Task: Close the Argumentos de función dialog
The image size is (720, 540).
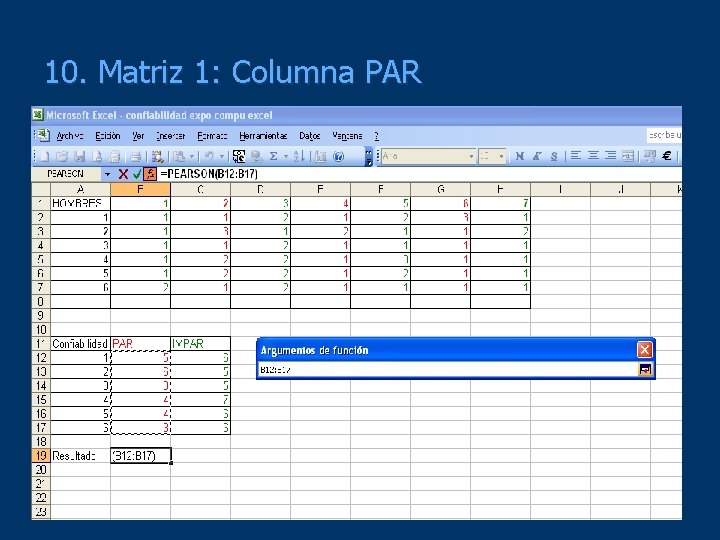Action: (644, 350)
